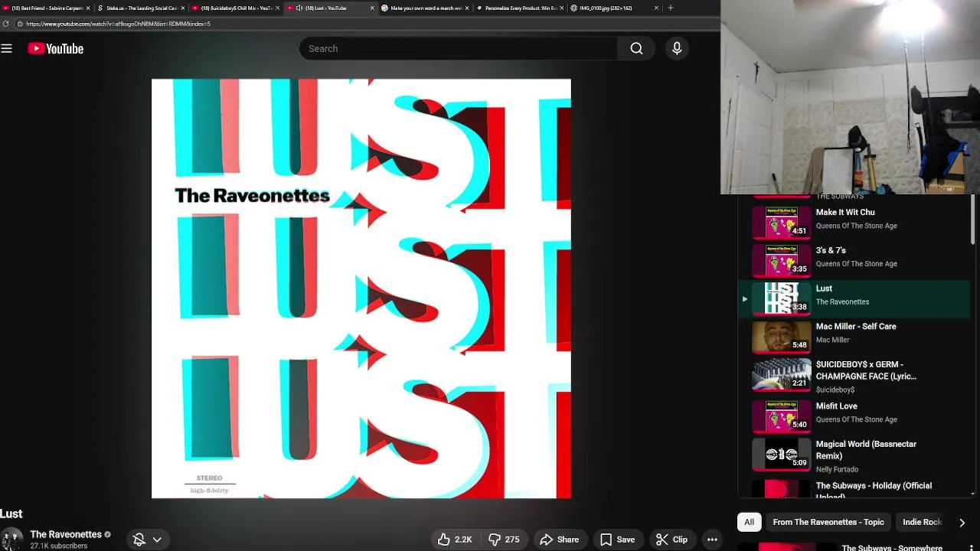This screenshot has height=551, width=980.
Task: Save the video to a playlist
Action: point(617,540)
